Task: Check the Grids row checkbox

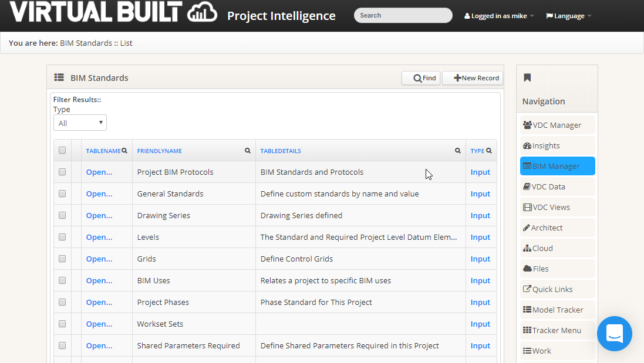Action: (x=62, y=259)
